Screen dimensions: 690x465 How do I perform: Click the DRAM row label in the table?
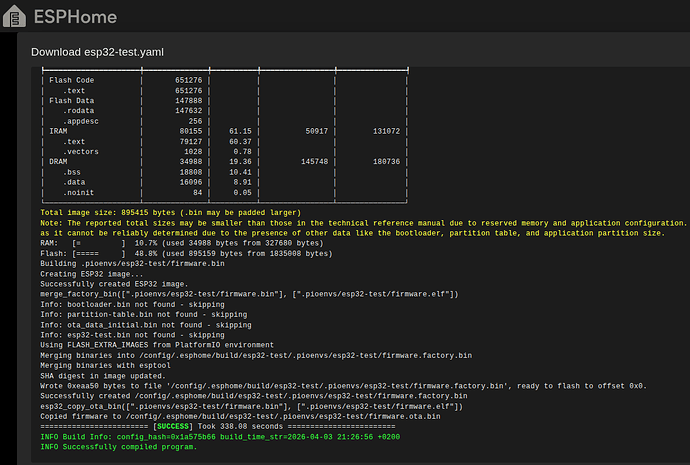(x=58, y=161)
